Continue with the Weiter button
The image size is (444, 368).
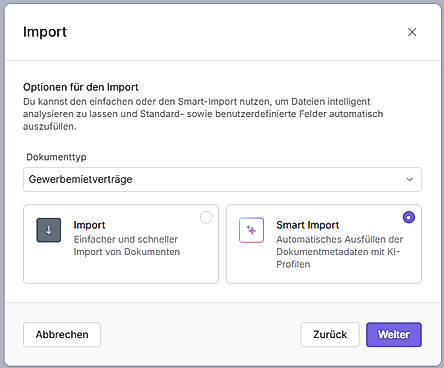(394, 334)
